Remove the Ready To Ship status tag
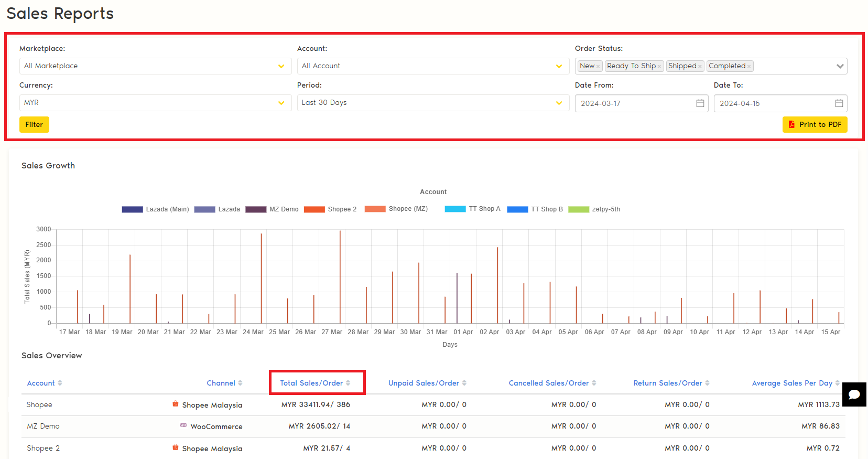Image resolution: width=868 pixels, height=459 pixels. pos(659,67)
